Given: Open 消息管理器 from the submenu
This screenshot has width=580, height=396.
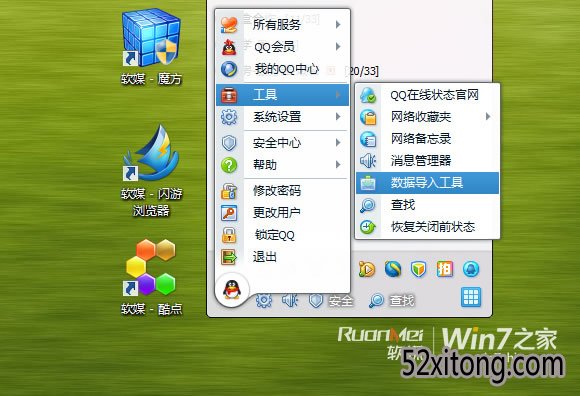Looking at the screenshot, I should pyautogui.click(x=427, y=161).
